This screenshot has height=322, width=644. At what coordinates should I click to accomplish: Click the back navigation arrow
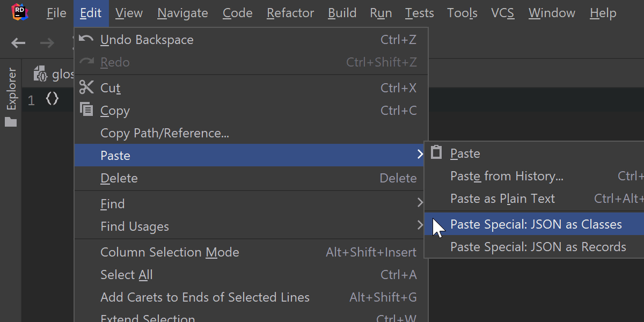click(x=18, y=43)
